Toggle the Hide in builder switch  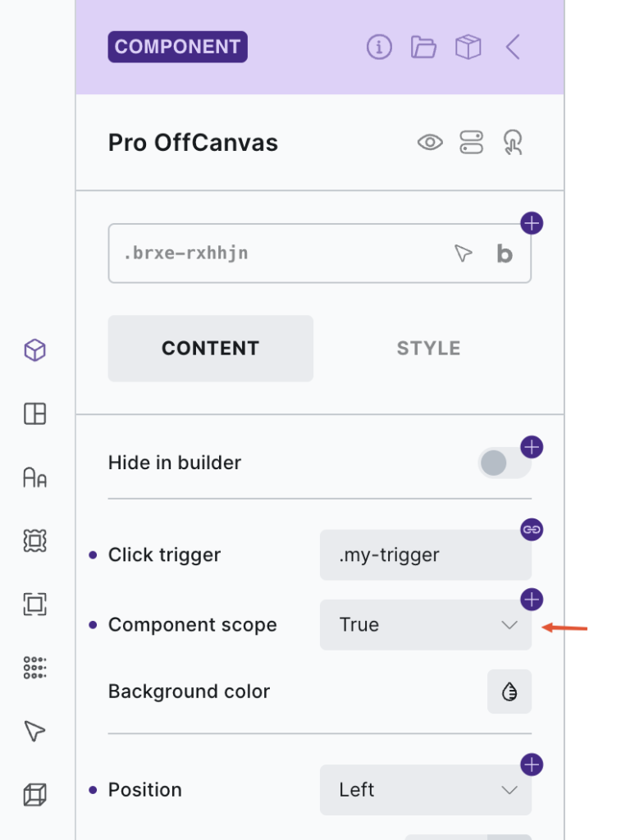(503, 462)
